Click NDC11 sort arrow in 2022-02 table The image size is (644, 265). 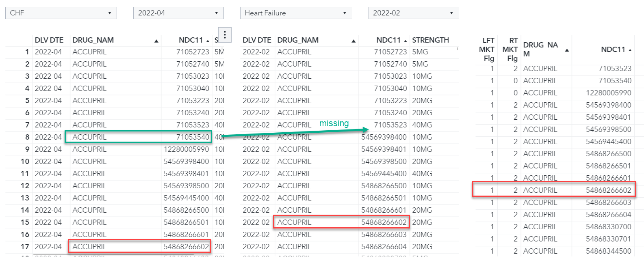pyautogui.click(x=405, y=41)
